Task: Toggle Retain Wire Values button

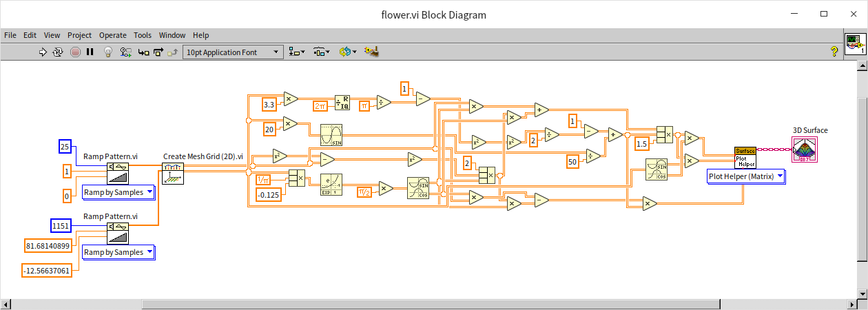Action: click(125, 52)
